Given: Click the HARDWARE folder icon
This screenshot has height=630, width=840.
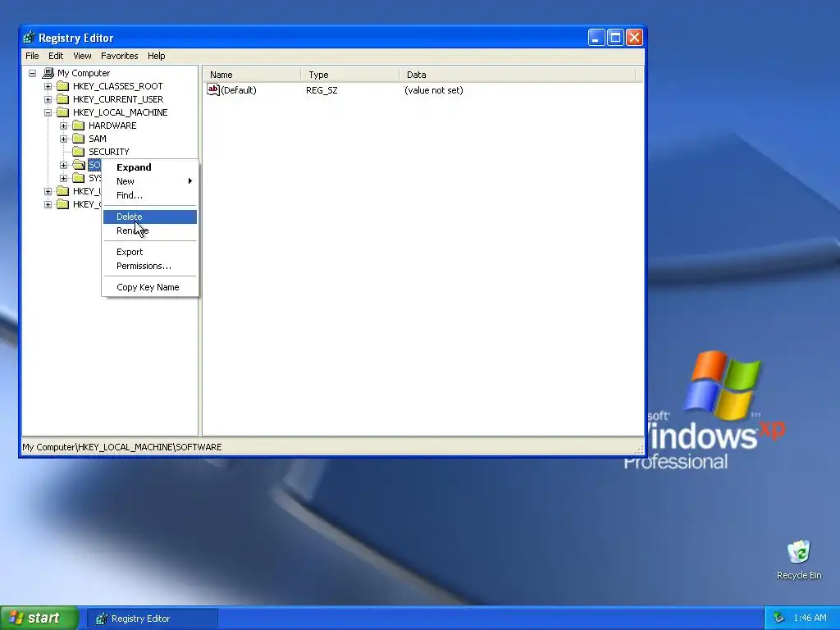Looking at the screenshot, I should click(x=79, y=126).
